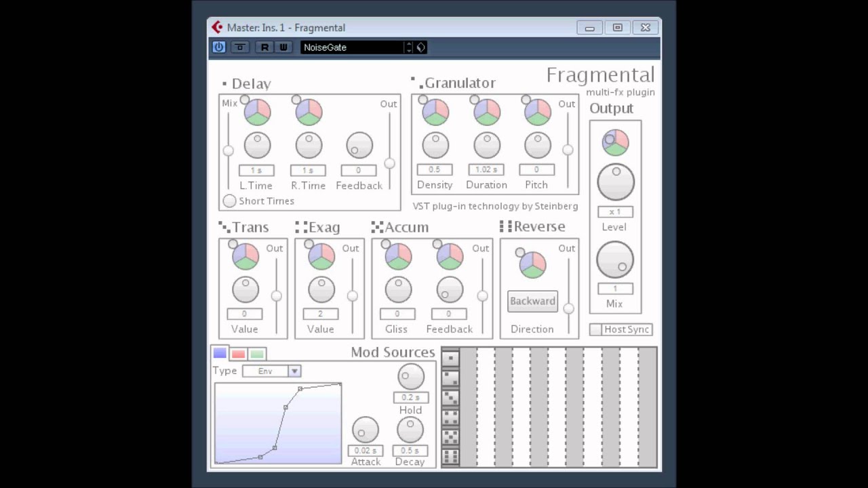
Task: Click the five-dot dice routing icon
Action: pyautogui.click(x=450, y=437)
